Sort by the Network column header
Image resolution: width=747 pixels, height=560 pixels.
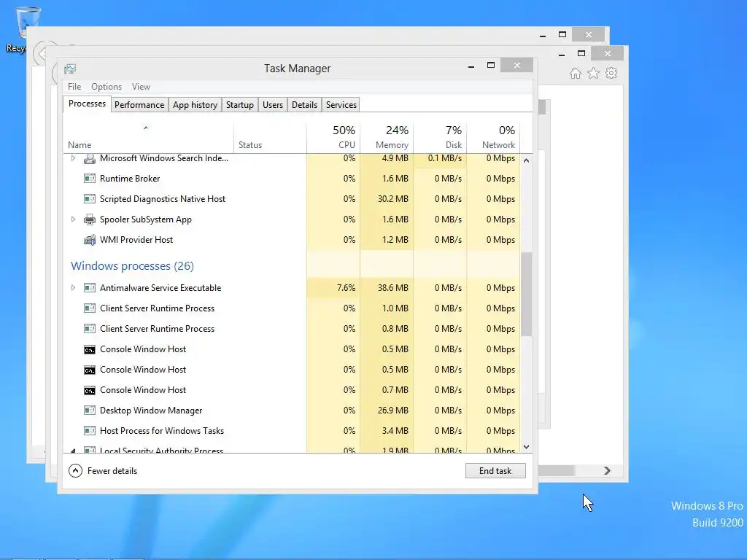[494, 138]
